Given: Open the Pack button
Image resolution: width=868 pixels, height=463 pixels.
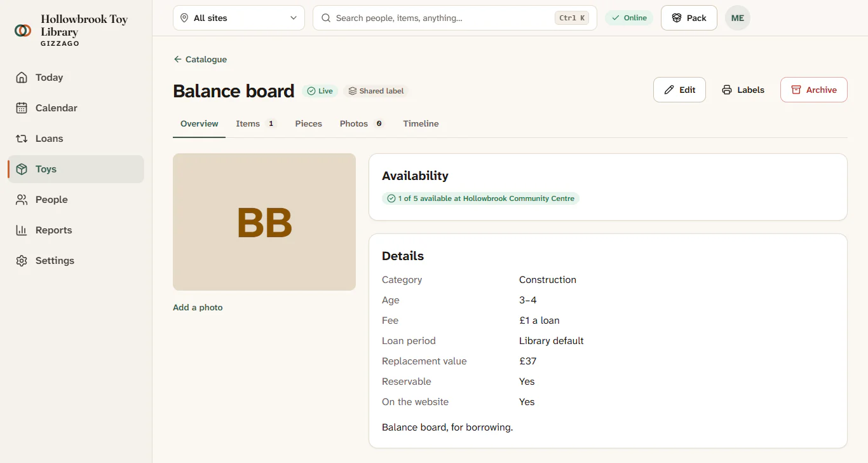Looking at the screenshot, I should click(x=689, y=18).
